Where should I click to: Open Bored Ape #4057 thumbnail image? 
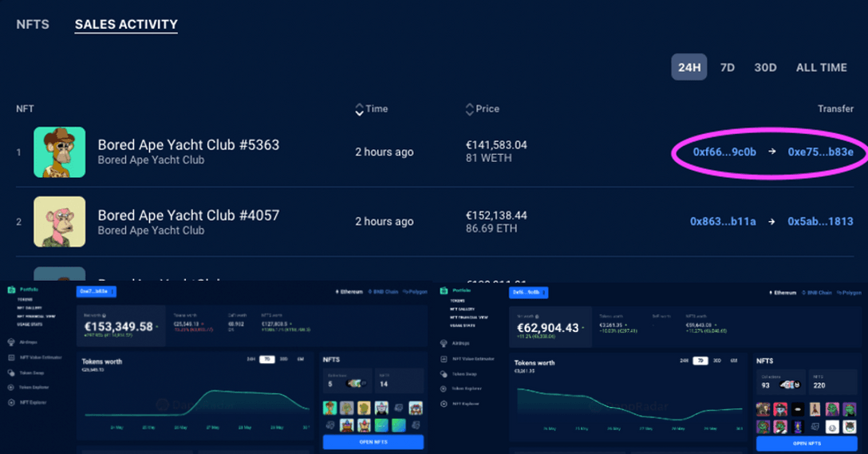(x=60, y=222)
